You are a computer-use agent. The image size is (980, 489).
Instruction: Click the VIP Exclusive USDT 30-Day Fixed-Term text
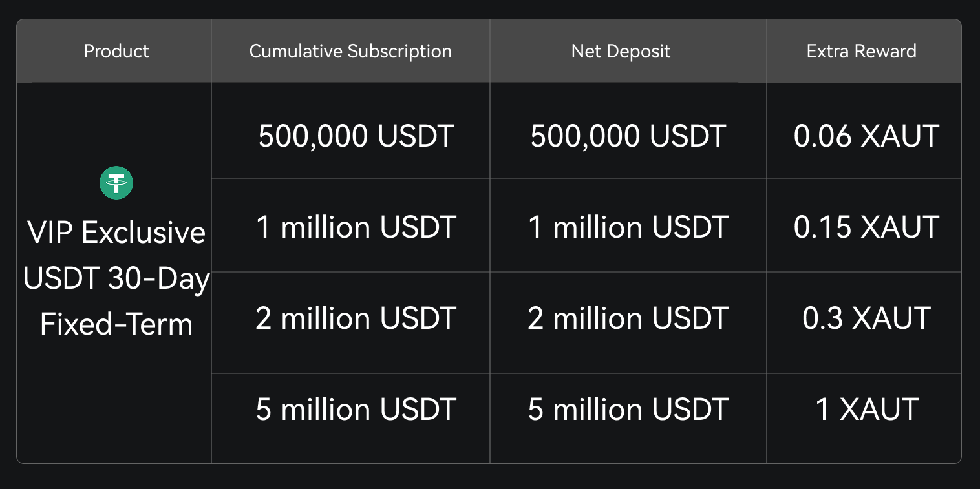[x=116, y=278]
